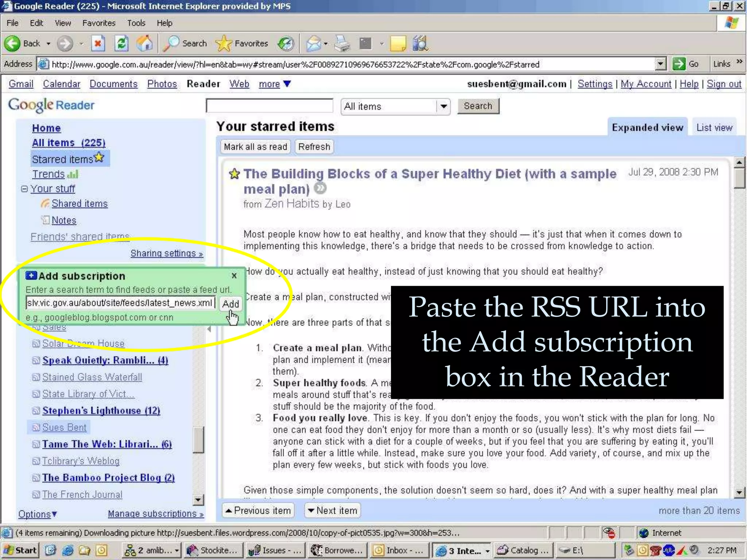Open Tame The Web: Librari... feed
Image resolution: width=747 pixels, height=560 pixels.
pyautogui.click(x=107, y=444)
